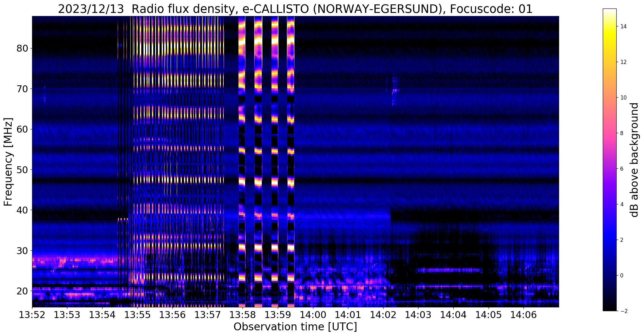Select the 13:56 time tick label

pos(172,315)
